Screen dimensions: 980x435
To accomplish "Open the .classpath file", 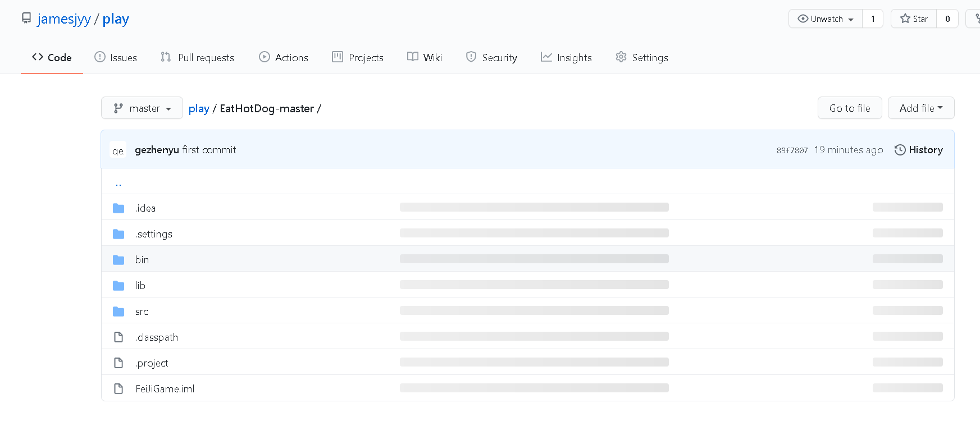I will pyautogui.click(x=157, y=337).
